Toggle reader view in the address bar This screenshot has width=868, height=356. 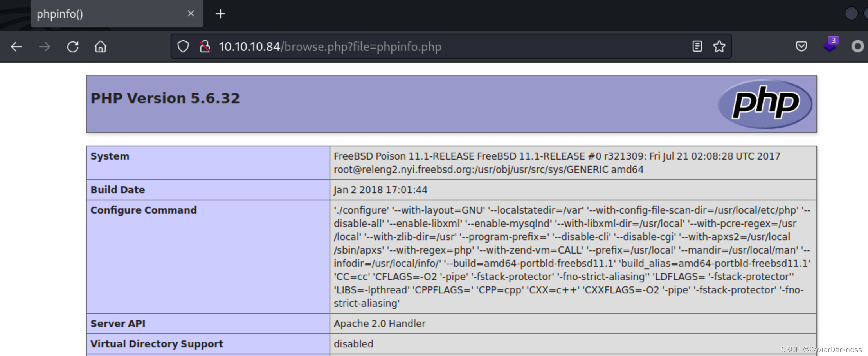pyautogui.click(x=697, y=47)
